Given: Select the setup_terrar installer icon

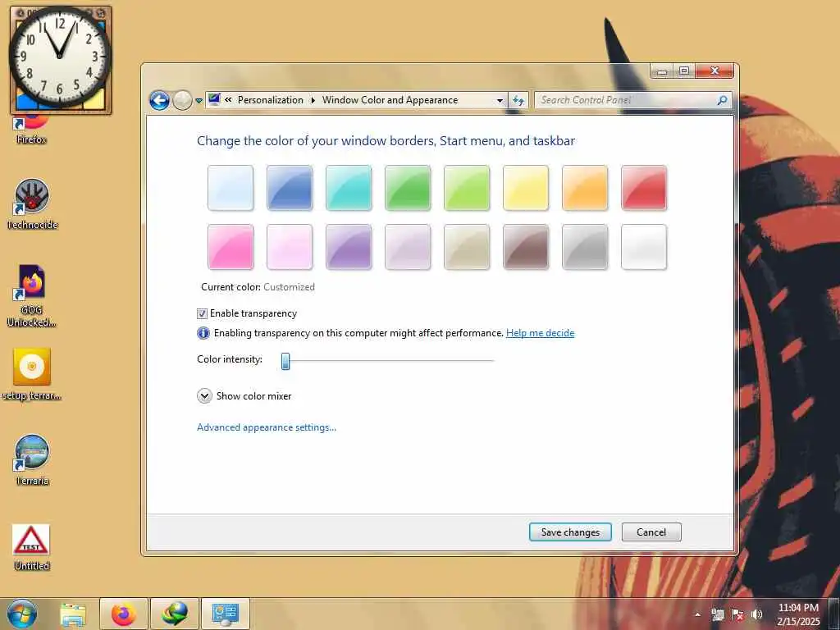Looking at the screenshot, I should [x=32, y=374].
